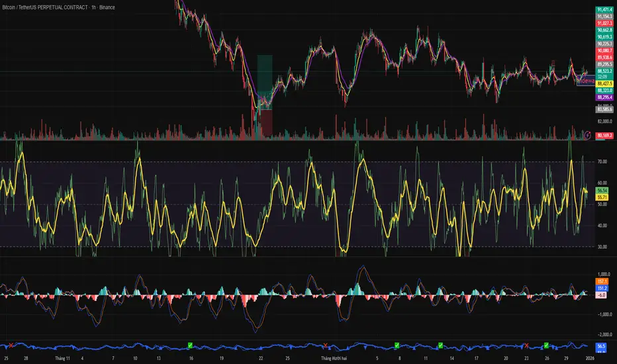Click the 91,027.3 red price label
The height and width of the screenshot is (364, 617).
pyautogui.click(x=604, y=23)
